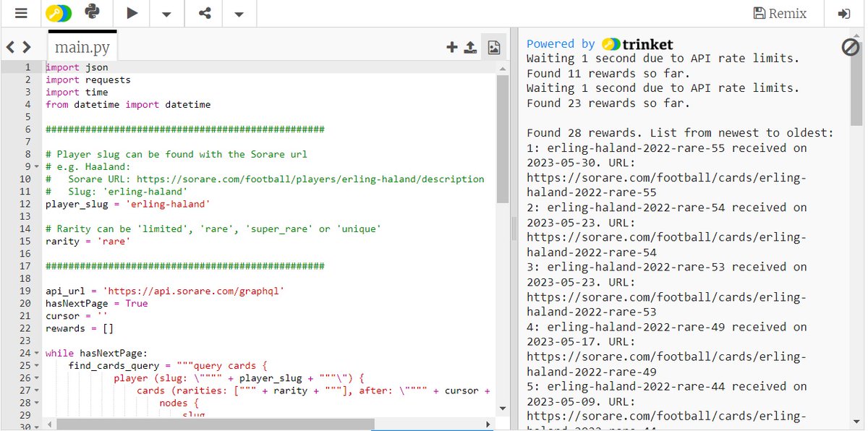Screen dimensions: 868x431
Task: Click the rarity = 'rare' line
Action: coord(88,242)
